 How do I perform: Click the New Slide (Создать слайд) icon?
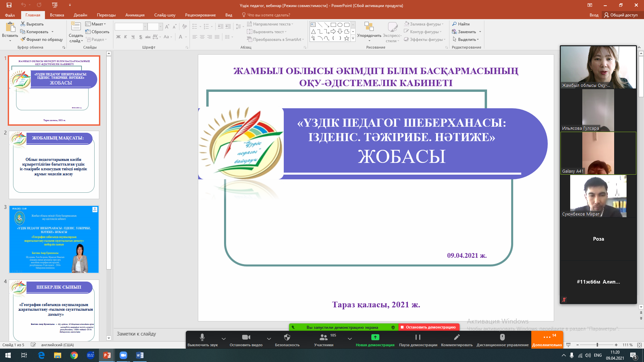click(x=76, y=27)
